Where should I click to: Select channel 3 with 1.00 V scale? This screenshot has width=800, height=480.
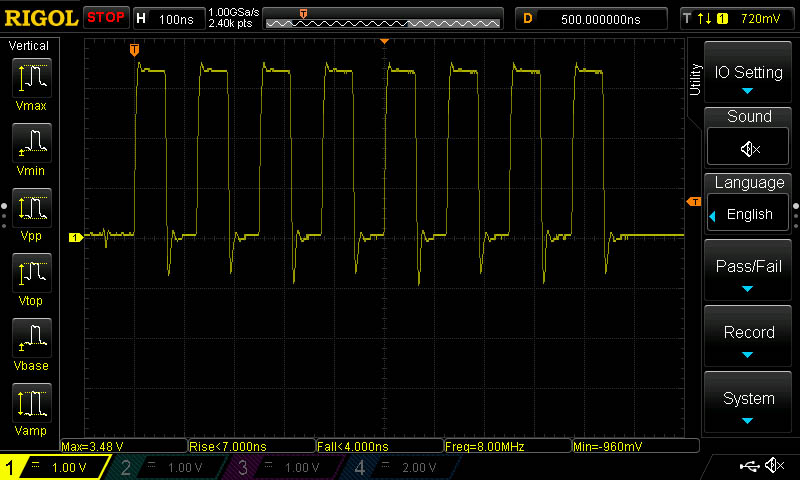pyautogui.click(x=285, y=467)
